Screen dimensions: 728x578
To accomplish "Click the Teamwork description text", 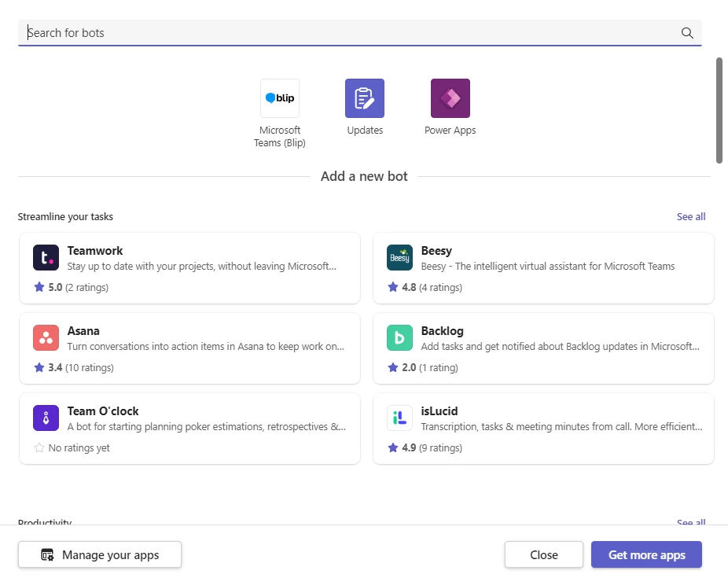I will pyautogui.click(x=201, y=267).
